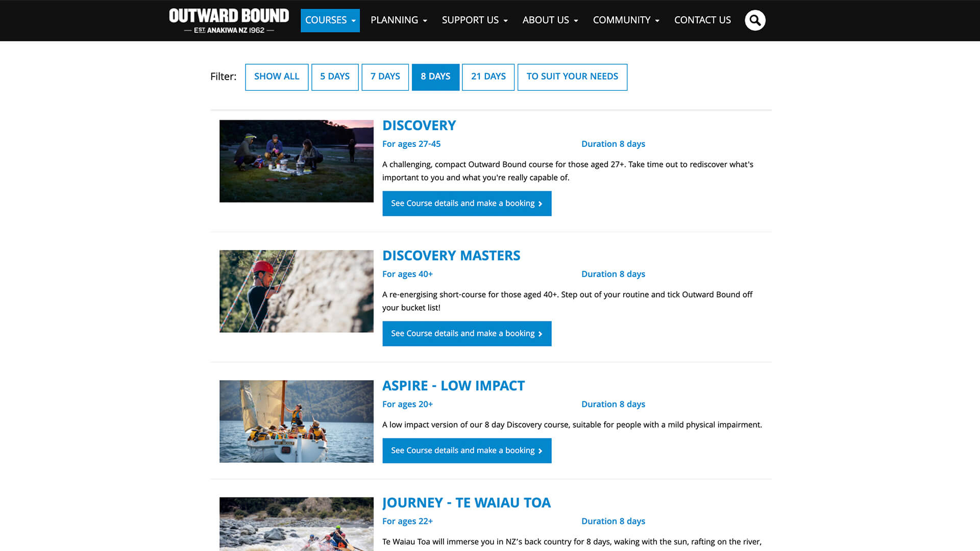Select the 7 DAYS filter toggle
980x551 pixels.
click(385, 77)
